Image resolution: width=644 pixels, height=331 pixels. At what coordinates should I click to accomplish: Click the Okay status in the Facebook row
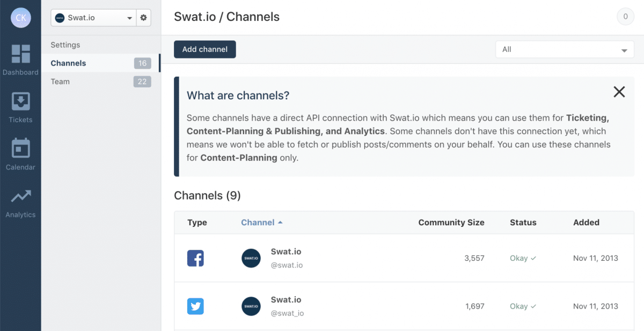pyautogui.click(x=523, y=259)
